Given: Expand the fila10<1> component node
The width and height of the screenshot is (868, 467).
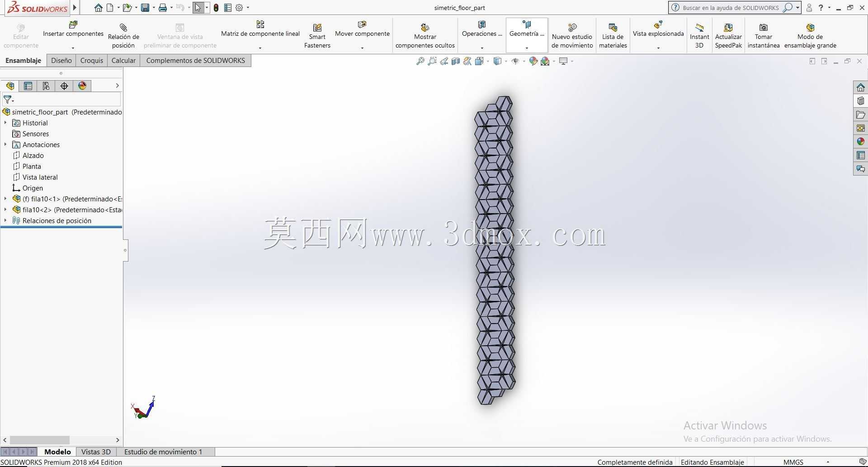Looking at the screenshot, I should [5, 199].
